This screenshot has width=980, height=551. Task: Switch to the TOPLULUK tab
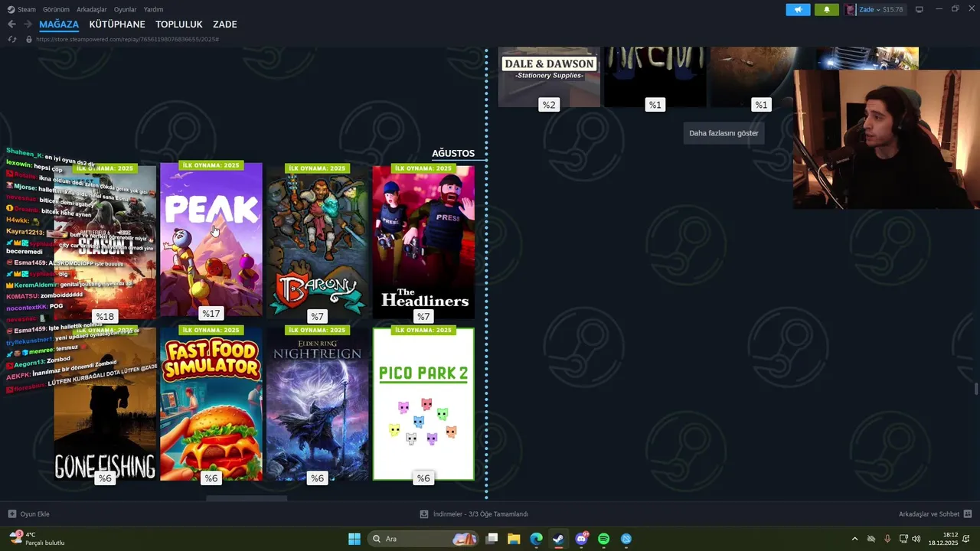tap(178, 24)
